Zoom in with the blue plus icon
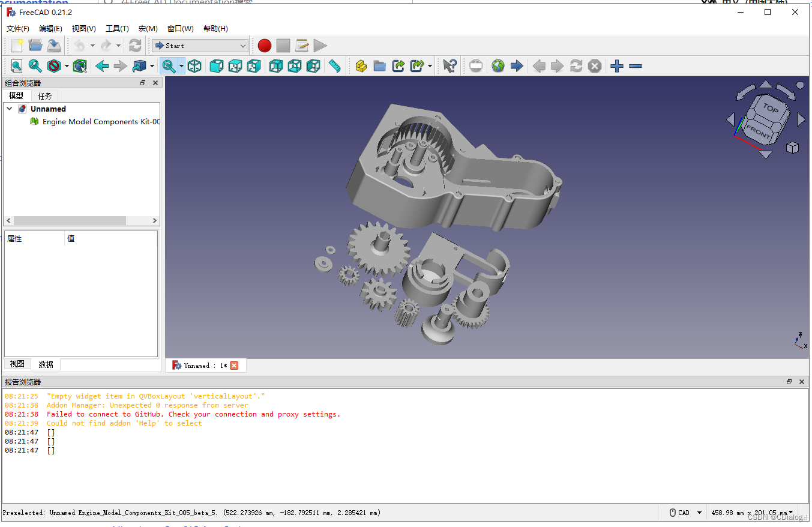The width and height of the screenshot is (812, 527). tap(617, 66)
